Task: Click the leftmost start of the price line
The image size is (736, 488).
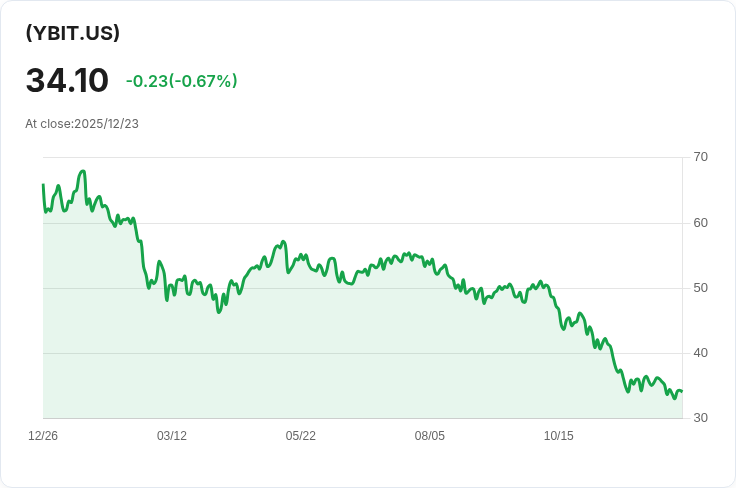Action: 43,185
